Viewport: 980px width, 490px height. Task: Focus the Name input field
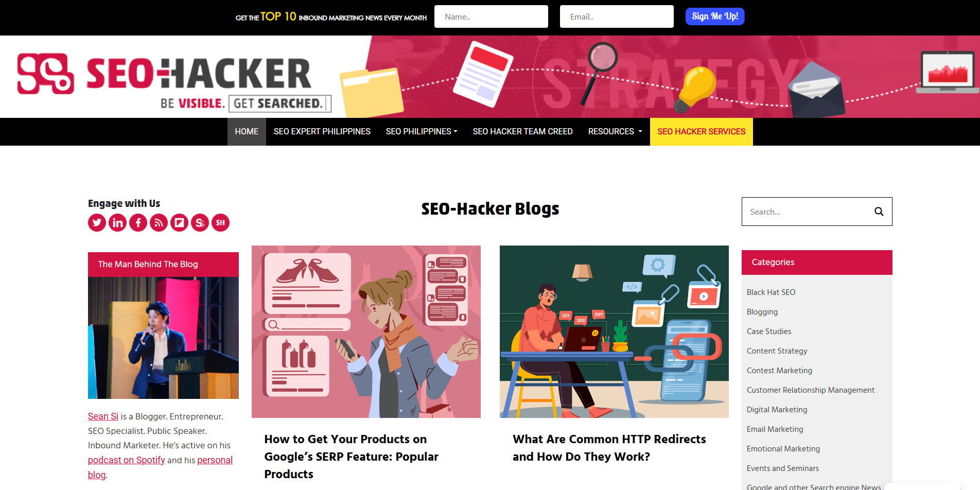pos(491,16)
